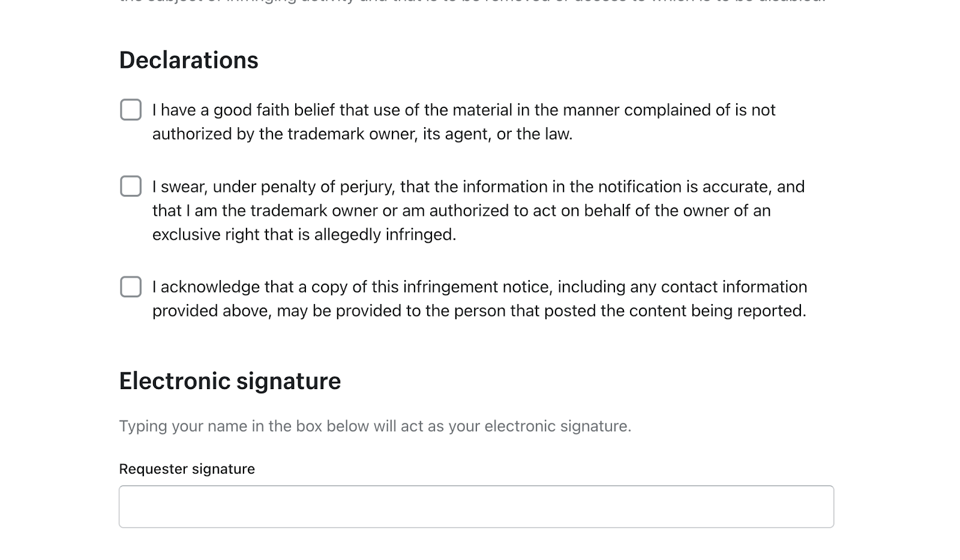
Task: Click the Requester signature field label
Action: tap(187, 469)
